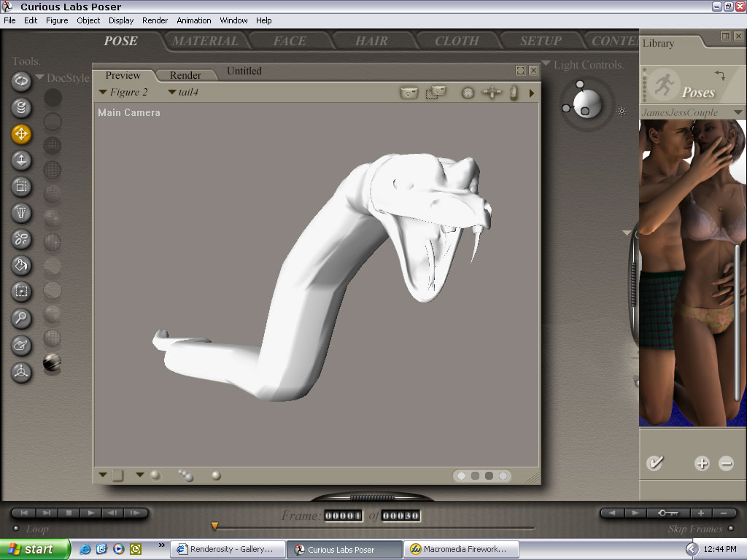Select the Direct Manipulation tool
The width and height of the screenshot is (747, 560).
point(21,372)
